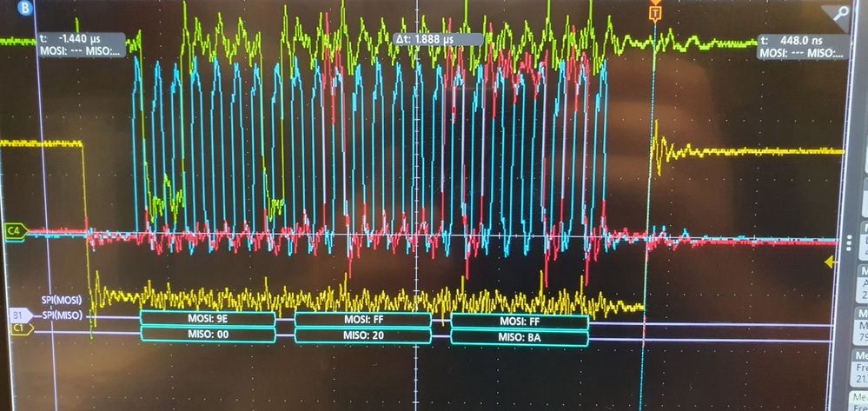Screen dimensions: 868x411
Task: Click the SPI(MOSI) bus label
Action: (62, 301)
